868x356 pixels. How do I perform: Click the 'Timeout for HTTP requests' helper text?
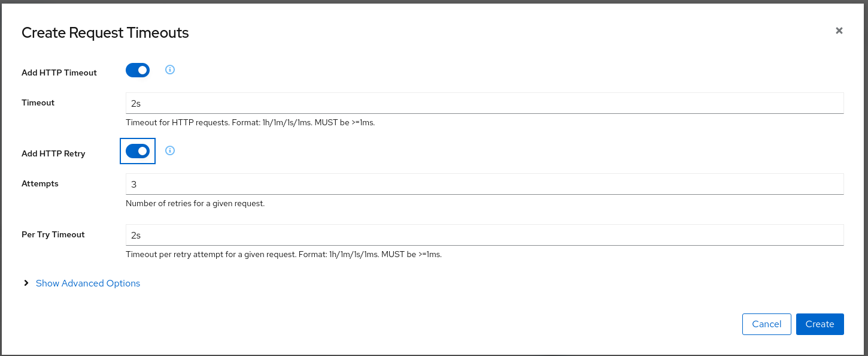coord(250,122)
